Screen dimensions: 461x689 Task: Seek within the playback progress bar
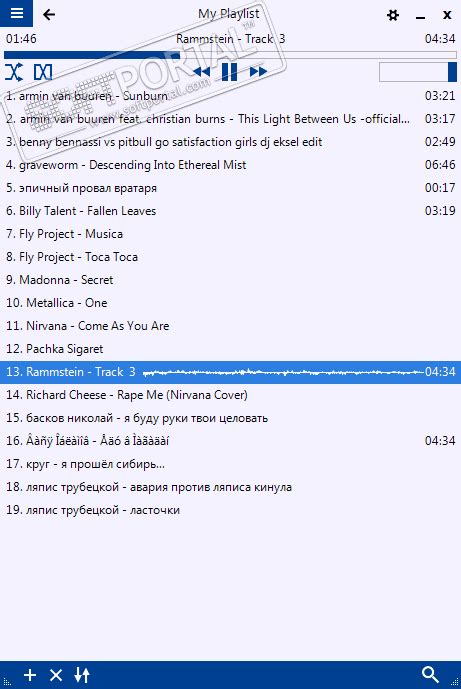tap(230, 55)
